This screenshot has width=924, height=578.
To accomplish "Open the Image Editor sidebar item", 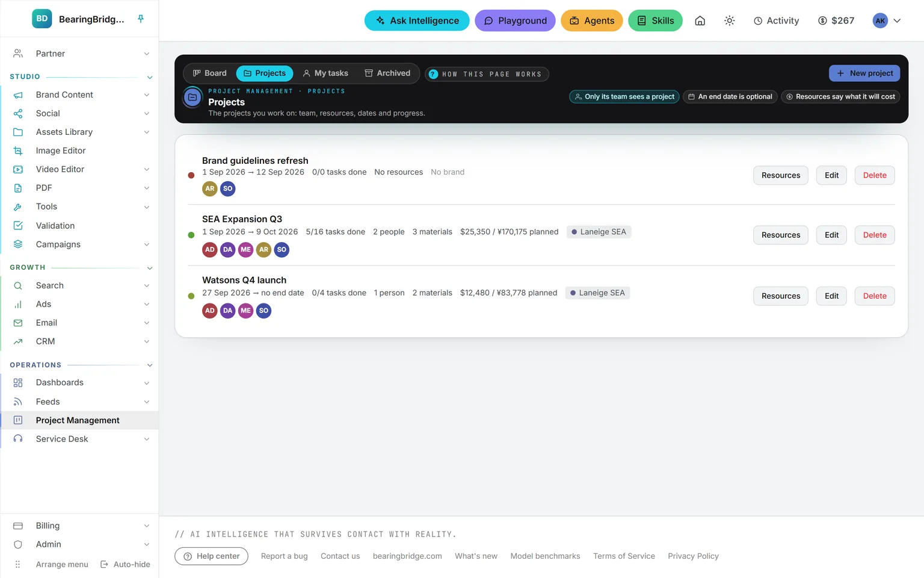I will click(x=79, y=151).
